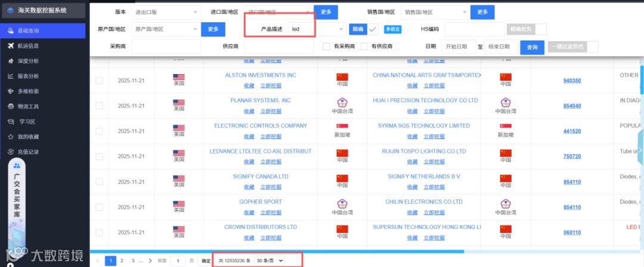Click 收藏 under LEDVANCE LTDLTEE CO ASL DISTRIBUT
This screenshot has width=644, height=267.
pos(249,162)
